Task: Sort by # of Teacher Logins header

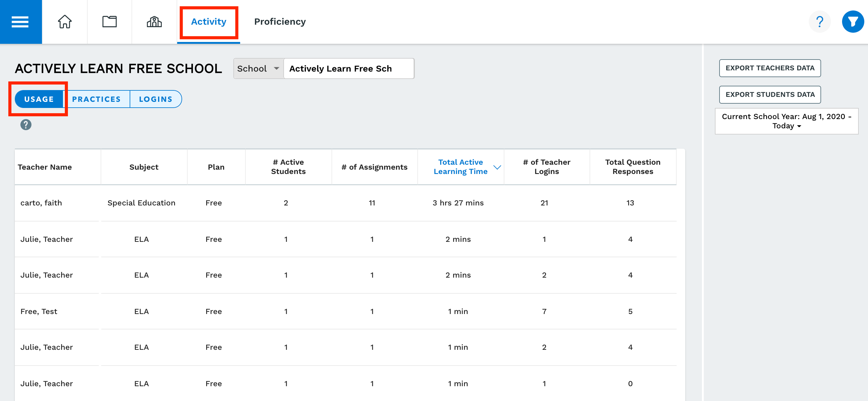Action: pos(547,167)
